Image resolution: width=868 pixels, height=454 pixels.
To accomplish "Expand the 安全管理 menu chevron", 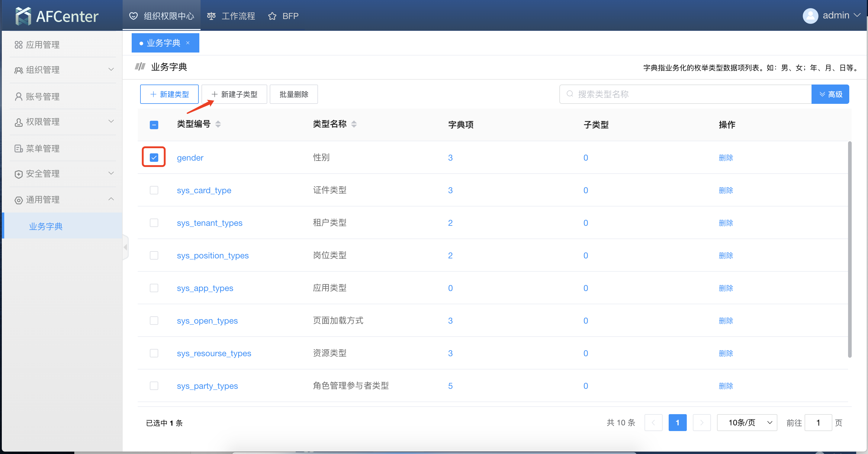I will click(x=111, y=173).
